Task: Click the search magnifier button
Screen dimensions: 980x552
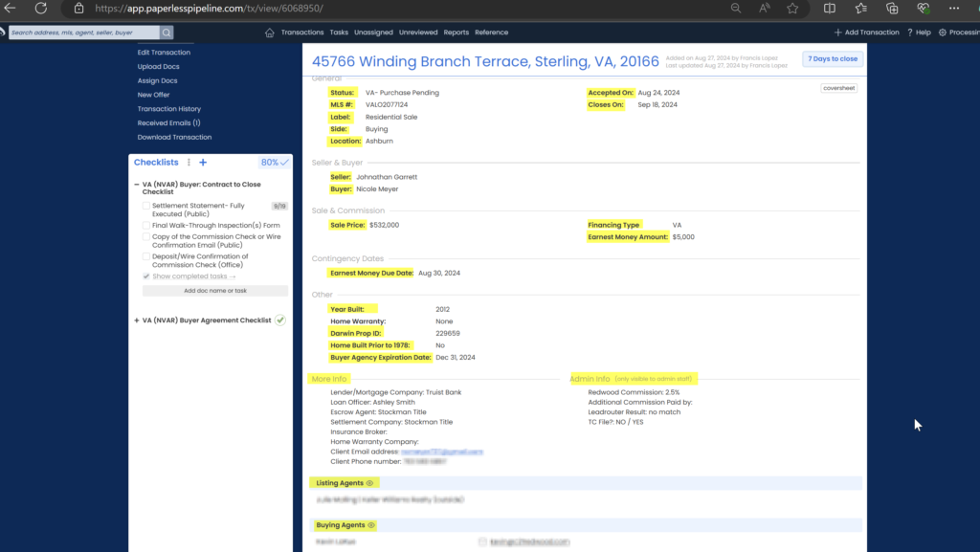Action: tap(167, 33)
